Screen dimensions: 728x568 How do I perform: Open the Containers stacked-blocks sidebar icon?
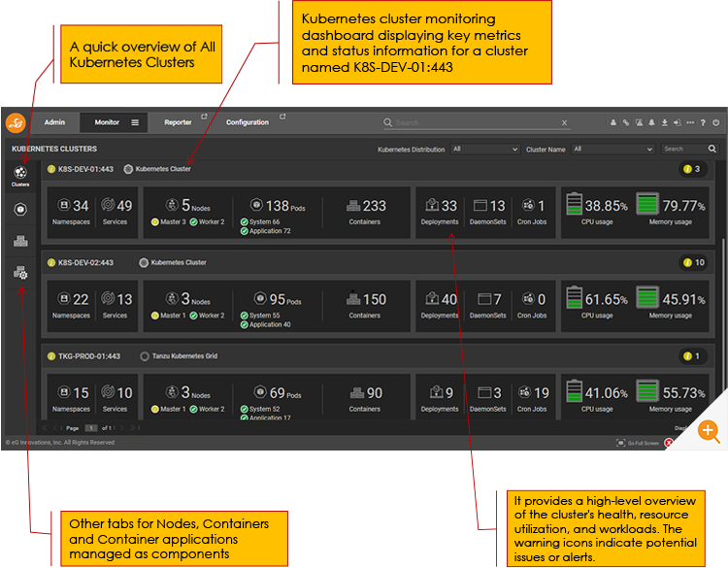[20, 241]
